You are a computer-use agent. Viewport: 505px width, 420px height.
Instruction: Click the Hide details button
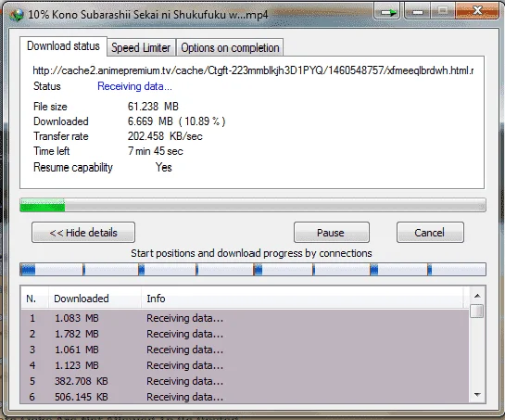83,233
